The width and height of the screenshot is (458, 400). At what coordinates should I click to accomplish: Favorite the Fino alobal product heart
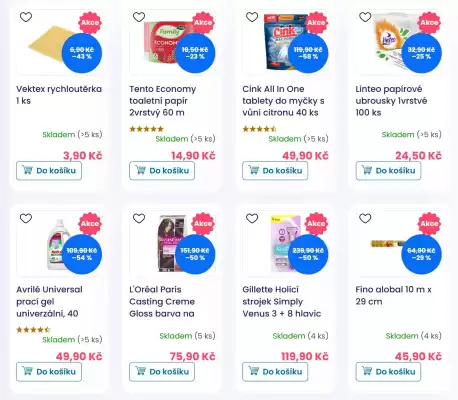pos(365,218)
